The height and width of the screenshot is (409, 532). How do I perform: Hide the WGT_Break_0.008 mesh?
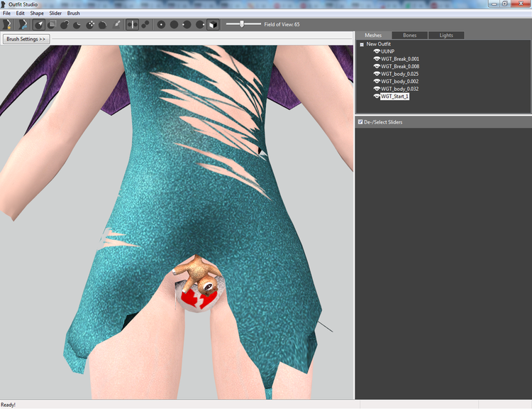[377, 66]
